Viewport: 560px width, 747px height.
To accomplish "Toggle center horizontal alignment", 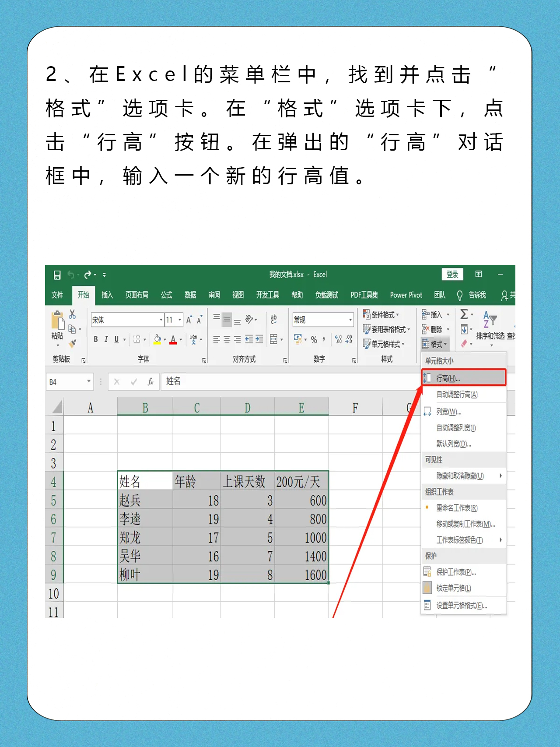I will (x=227, y=339).
